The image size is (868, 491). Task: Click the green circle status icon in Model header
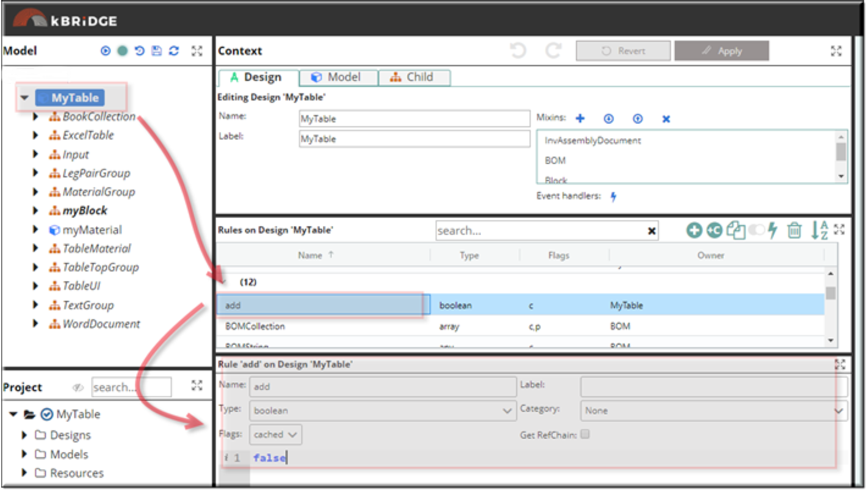pos(122,51)
